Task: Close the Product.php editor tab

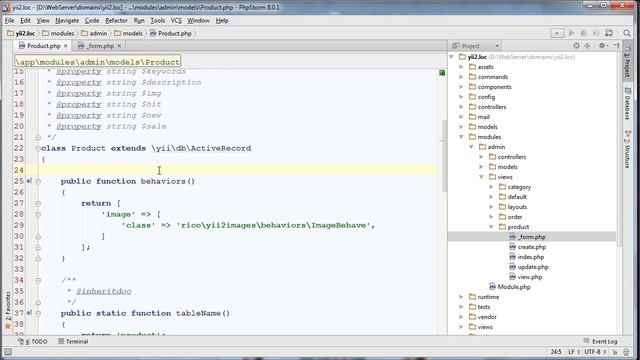Action: pos(66,46)
